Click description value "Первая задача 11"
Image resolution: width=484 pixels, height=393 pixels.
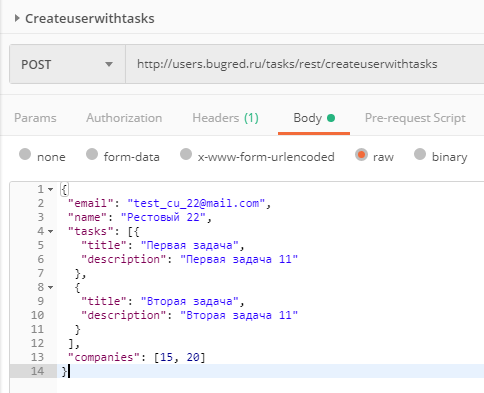tap(239, 259)
